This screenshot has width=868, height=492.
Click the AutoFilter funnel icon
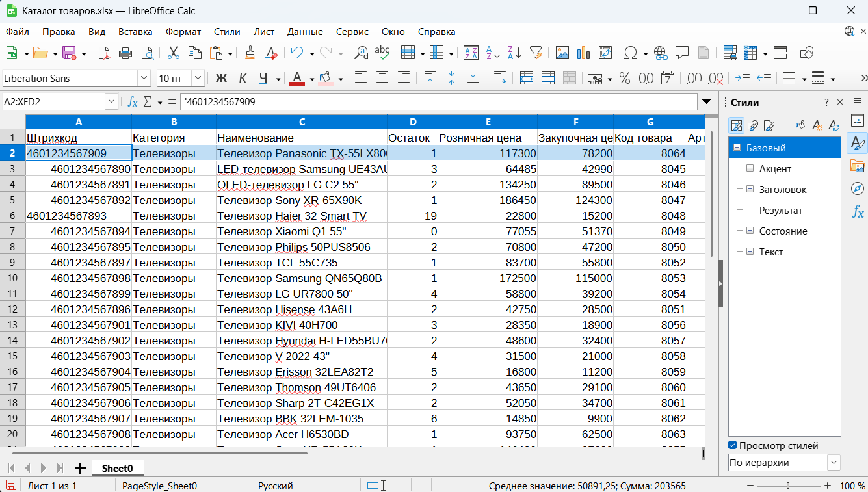pyautogui.click(x=536, y=53)
